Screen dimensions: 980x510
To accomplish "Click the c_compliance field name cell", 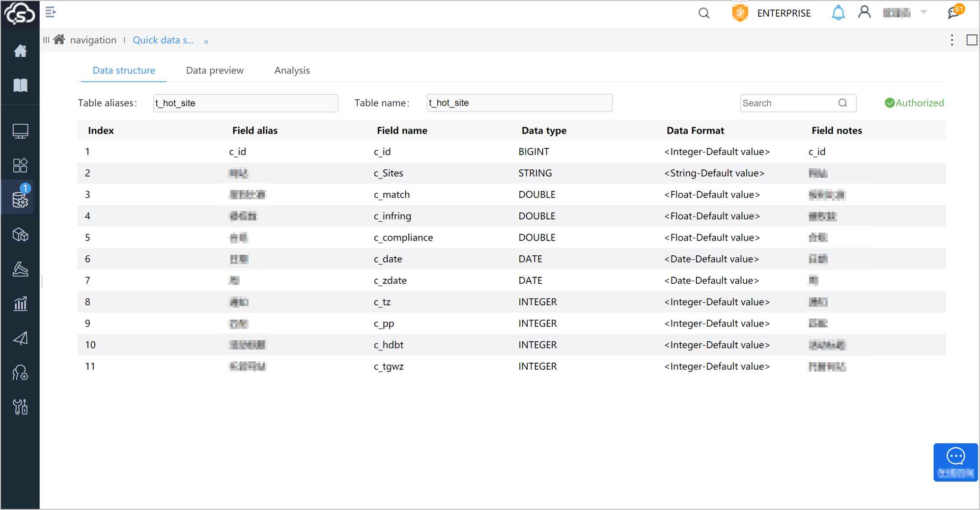I will 403,238.
